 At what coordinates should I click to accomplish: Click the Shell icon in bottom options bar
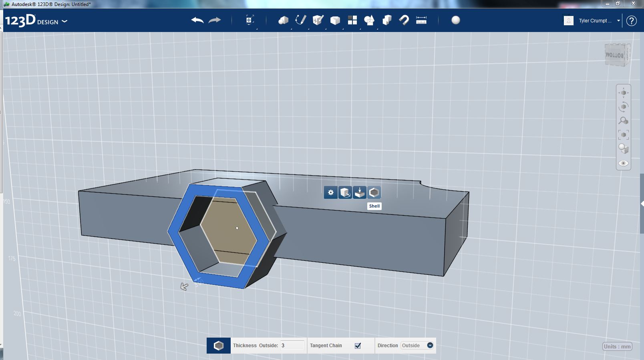click(219, 346)
